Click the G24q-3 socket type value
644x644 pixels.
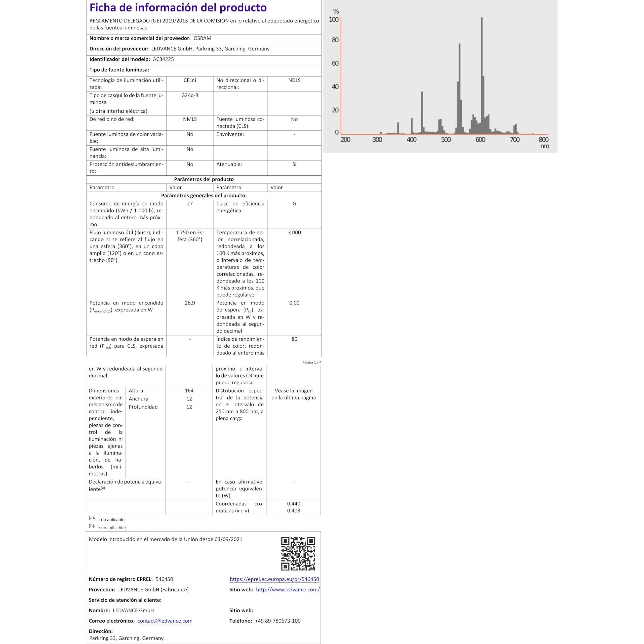(190, 95)
